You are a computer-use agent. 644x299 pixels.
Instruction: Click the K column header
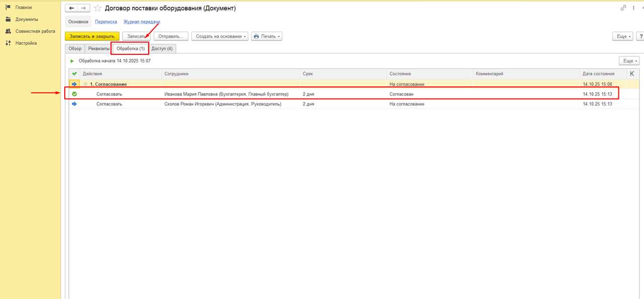[632, 74]
